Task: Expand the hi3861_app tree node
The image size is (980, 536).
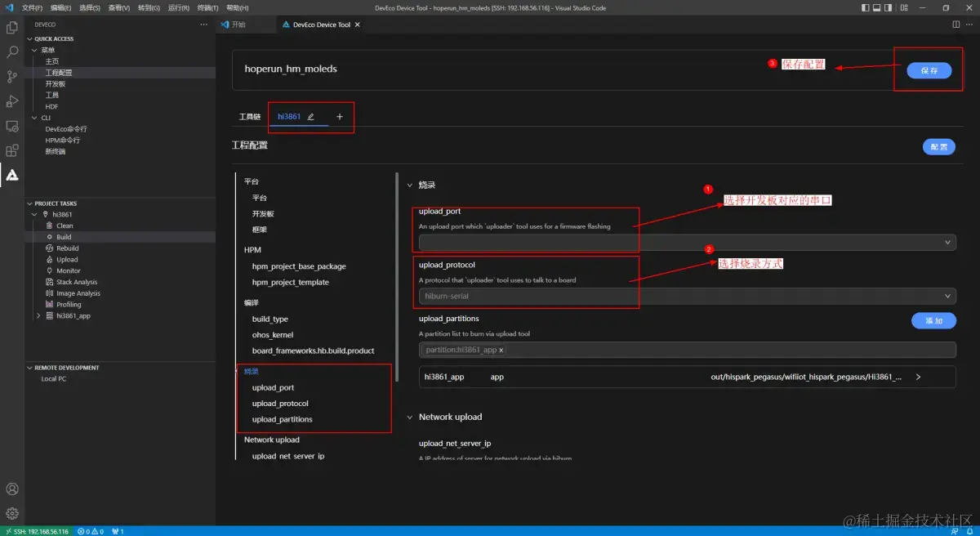Action: click(x=38, y=315)
